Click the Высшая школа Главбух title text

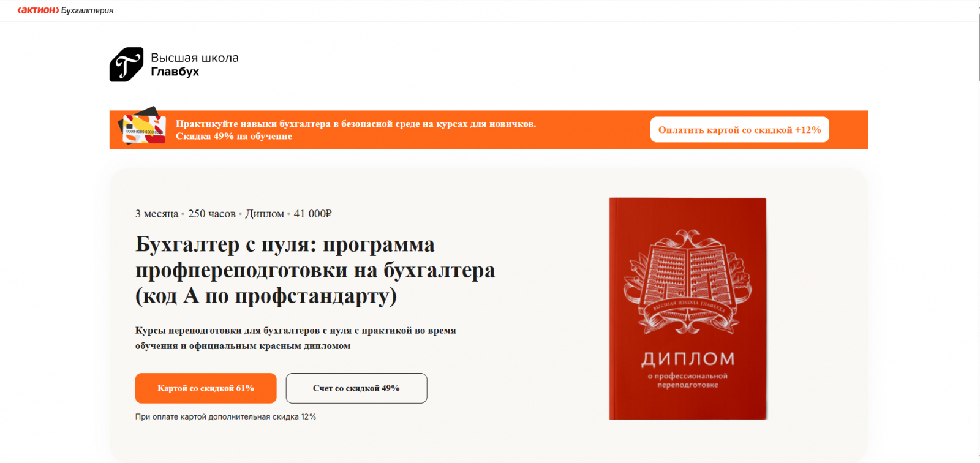pos(195,64)
